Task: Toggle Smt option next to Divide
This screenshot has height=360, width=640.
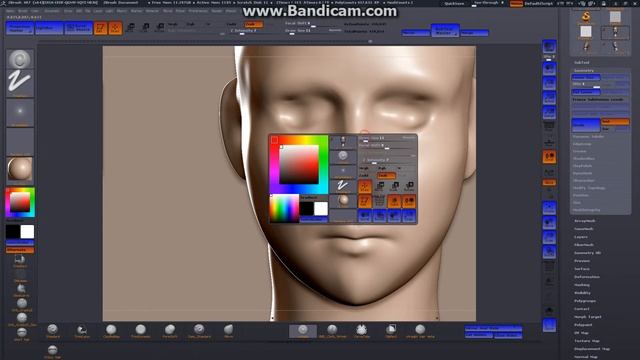Action: 615,122
